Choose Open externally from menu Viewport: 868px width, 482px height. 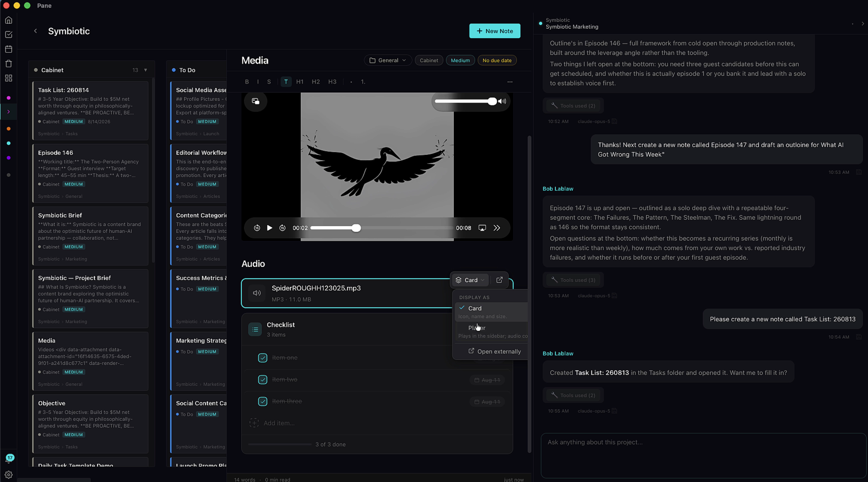point(495,351)
